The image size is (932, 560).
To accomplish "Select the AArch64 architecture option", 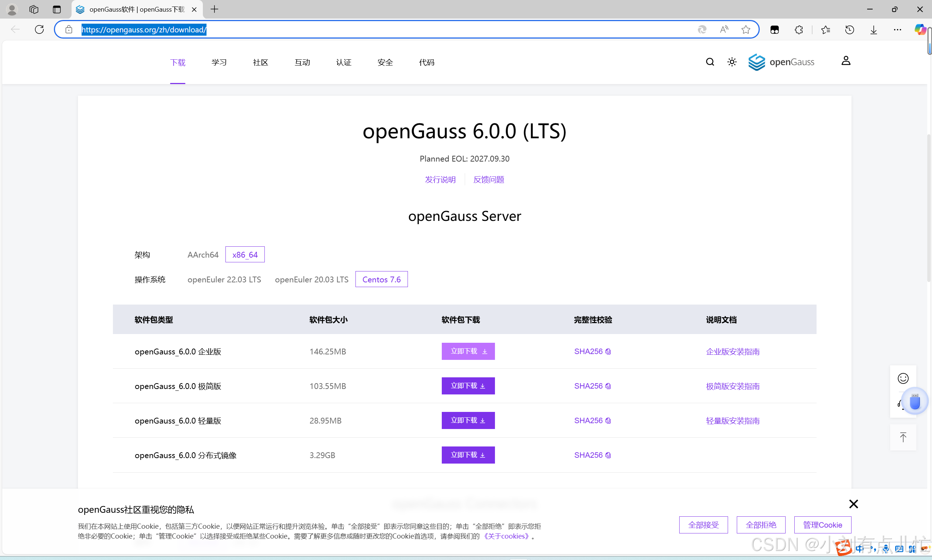I will 203,255.
